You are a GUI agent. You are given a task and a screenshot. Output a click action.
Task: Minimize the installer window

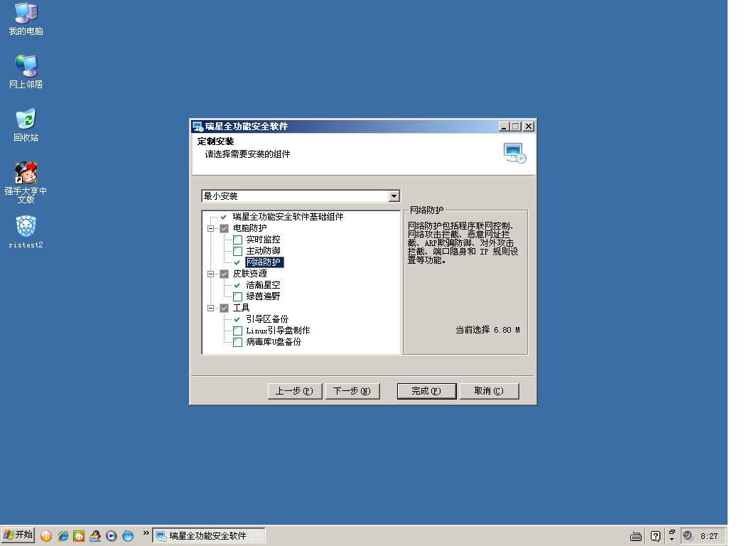504,127
